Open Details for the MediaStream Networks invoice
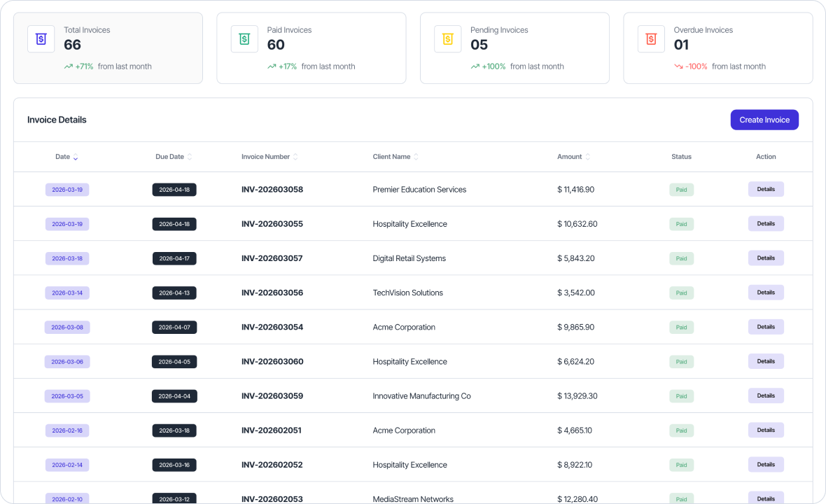 766,498
